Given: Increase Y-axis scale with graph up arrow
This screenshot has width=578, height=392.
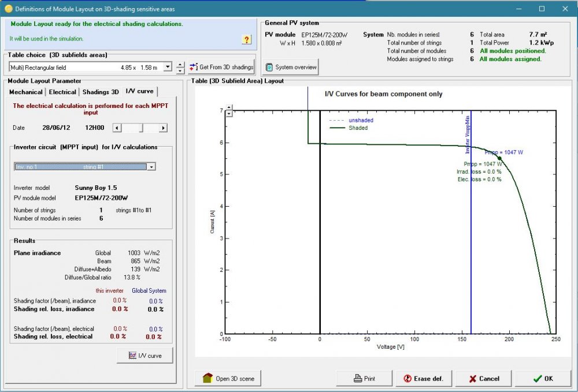Looking at the screenshot, I should click(230, 107).
